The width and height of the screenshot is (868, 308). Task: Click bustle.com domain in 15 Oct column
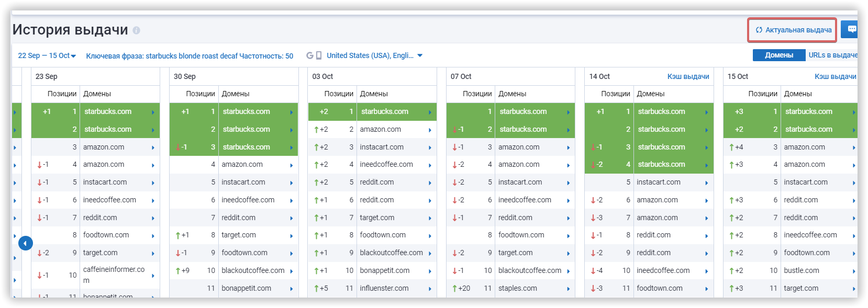pyautogui.click(x=802, y=270)
